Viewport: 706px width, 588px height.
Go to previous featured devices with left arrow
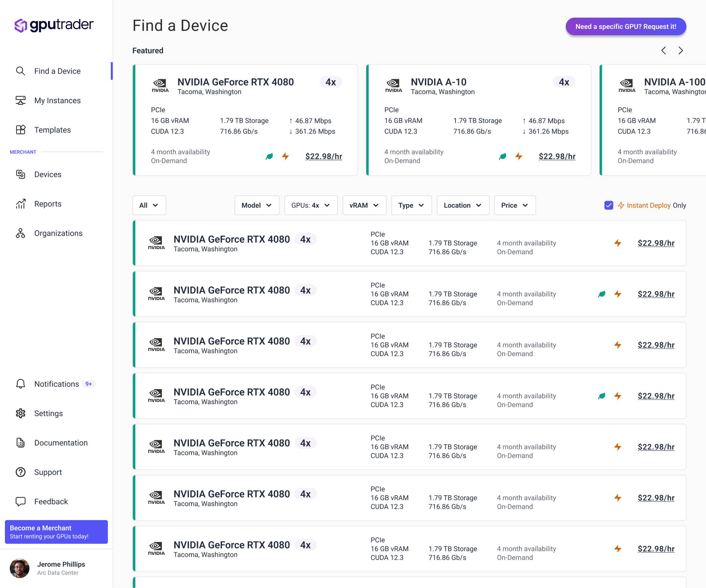(664, 51)
